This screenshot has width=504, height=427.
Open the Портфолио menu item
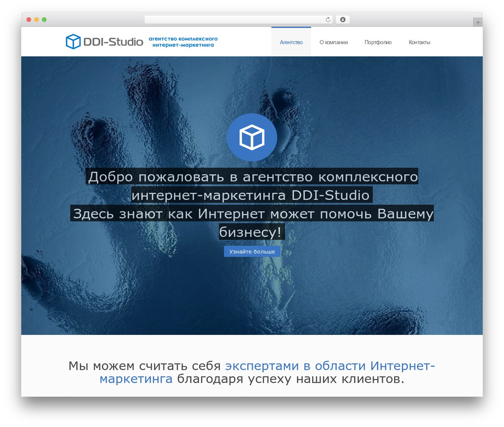pos(378,42)
